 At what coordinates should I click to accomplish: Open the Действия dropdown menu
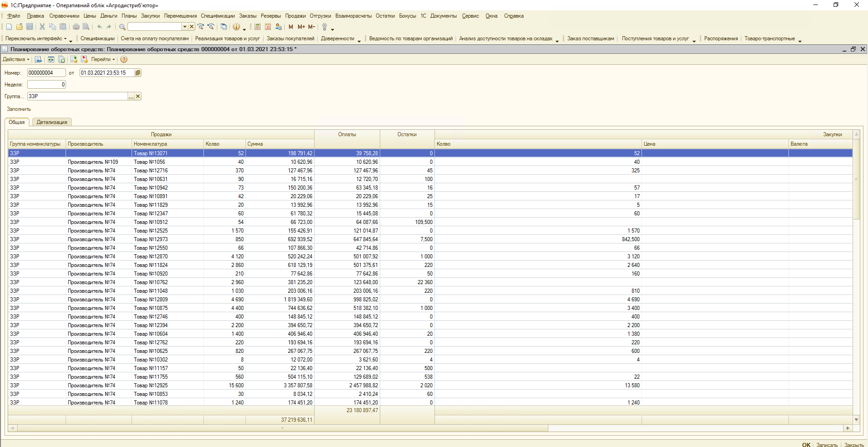coord(16,60)
